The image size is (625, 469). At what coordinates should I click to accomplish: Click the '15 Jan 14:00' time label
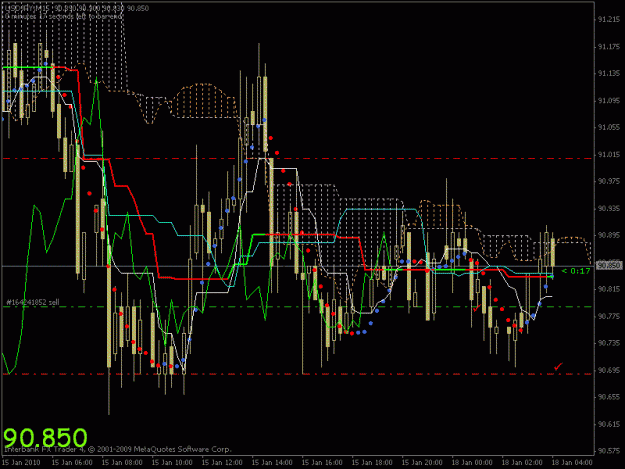272,462
